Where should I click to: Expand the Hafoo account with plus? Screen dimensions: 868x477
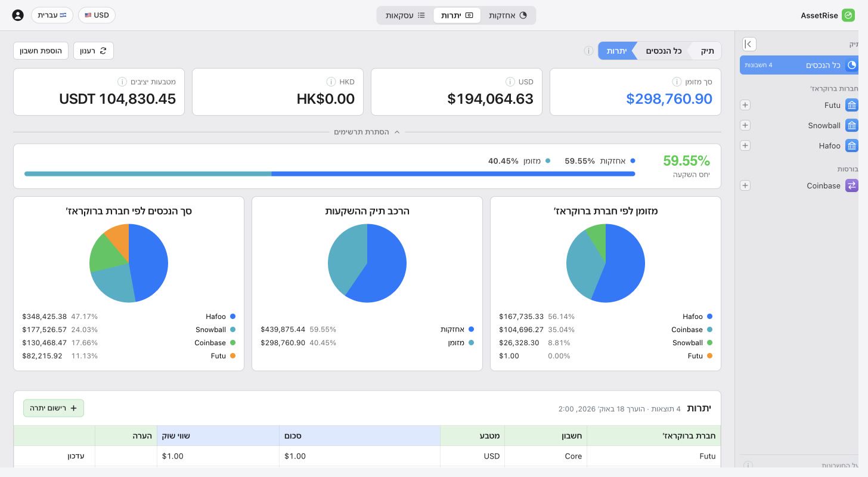pyautogui.click(x=745, y=146)
